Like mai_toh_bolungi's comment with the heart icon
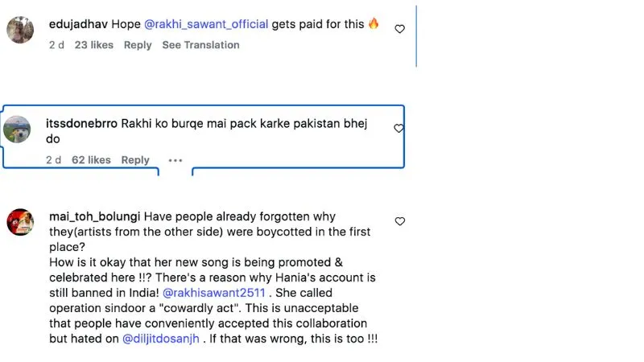The height and width of the screenshot is (362, 644). pos(399,221)
